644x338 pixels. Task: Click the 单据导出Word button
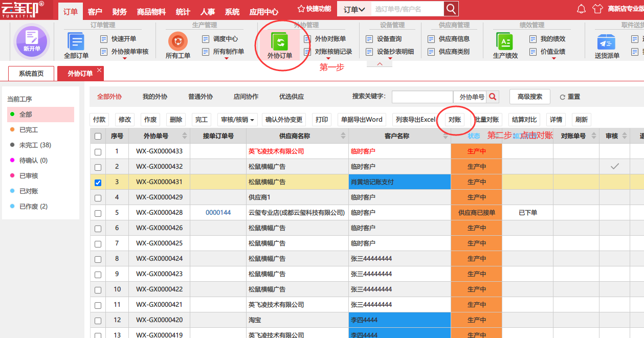[363, 120]
